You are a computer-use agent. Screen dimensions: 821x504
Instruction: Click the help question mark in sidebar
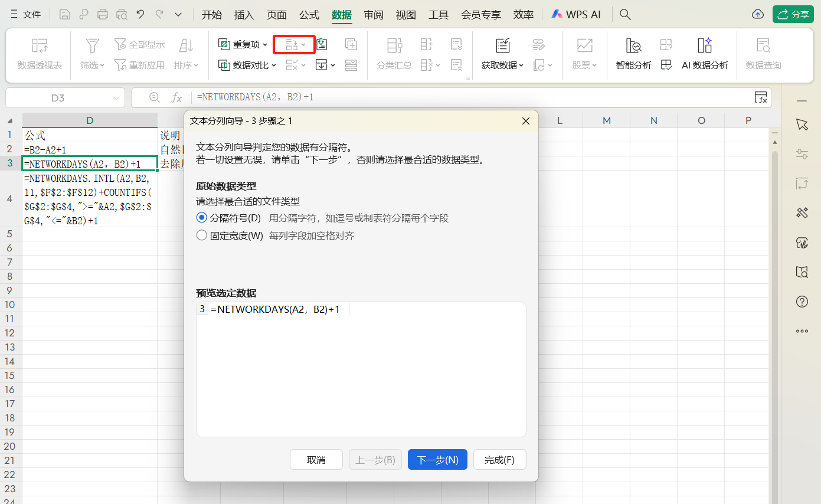tap(802, 302)
